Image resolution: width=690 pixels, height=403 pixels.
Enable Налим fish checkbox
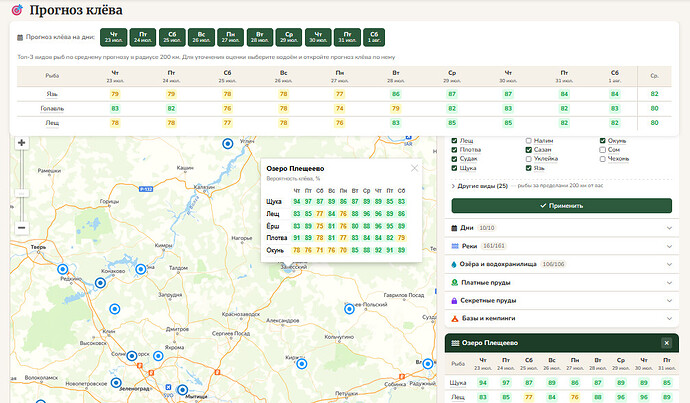529,141
